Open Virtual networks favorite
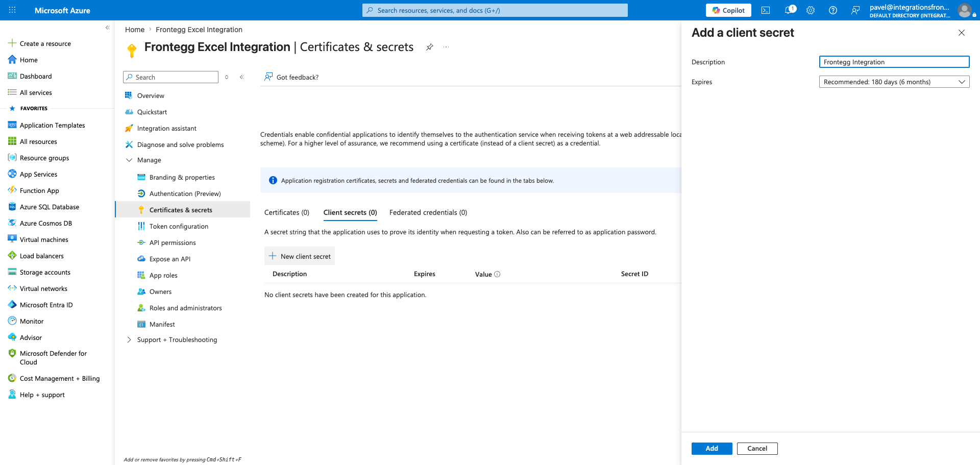Viewport: 980px width, 465px height. [43, 288]
